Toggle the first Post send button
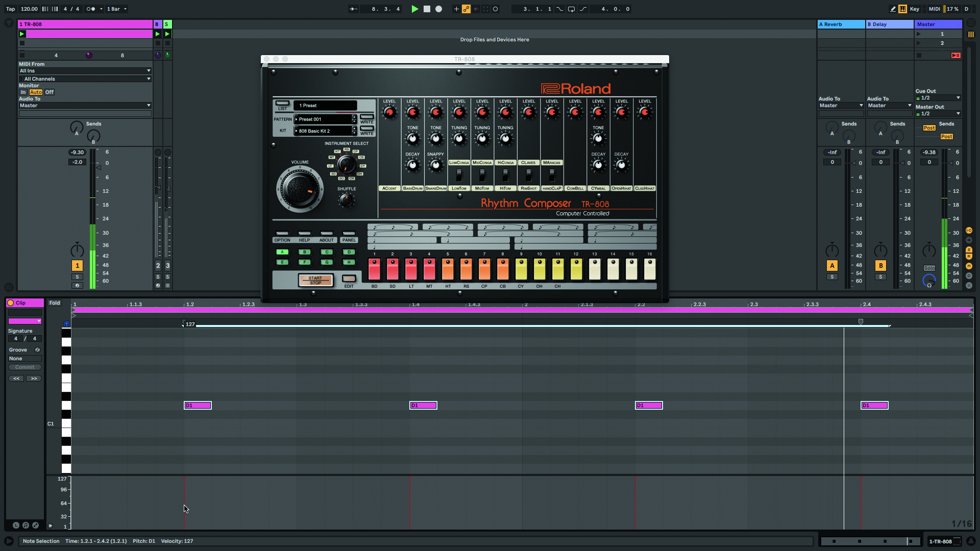The image size is (980, 551). [929, 128]
